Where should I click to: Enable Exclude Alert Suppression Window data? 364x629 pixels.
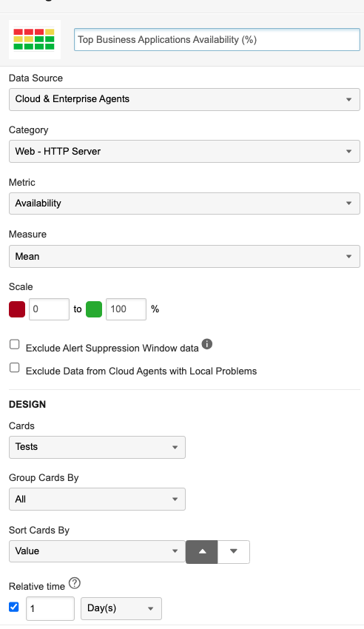pos(15,344)
